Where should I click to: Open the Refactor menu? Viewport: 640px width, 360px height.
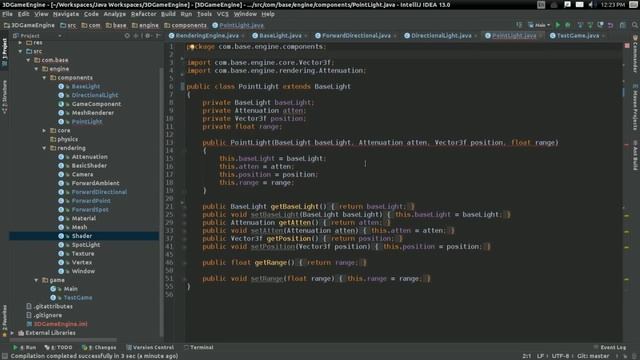tap(143, 14)
